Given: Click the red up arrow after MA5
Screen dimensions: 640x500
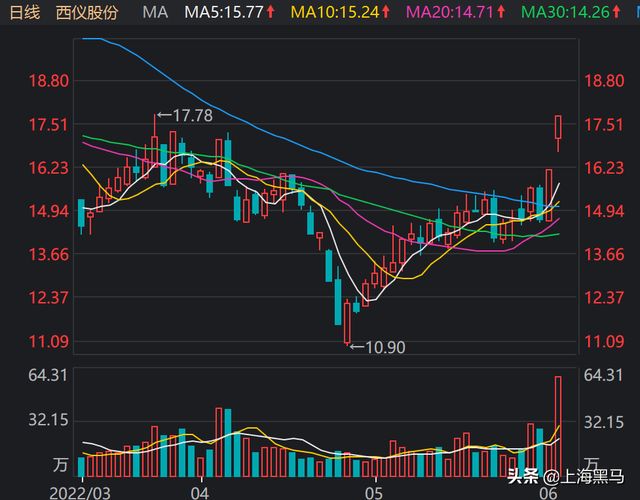Looking at the screenshot, I should 271,13.
